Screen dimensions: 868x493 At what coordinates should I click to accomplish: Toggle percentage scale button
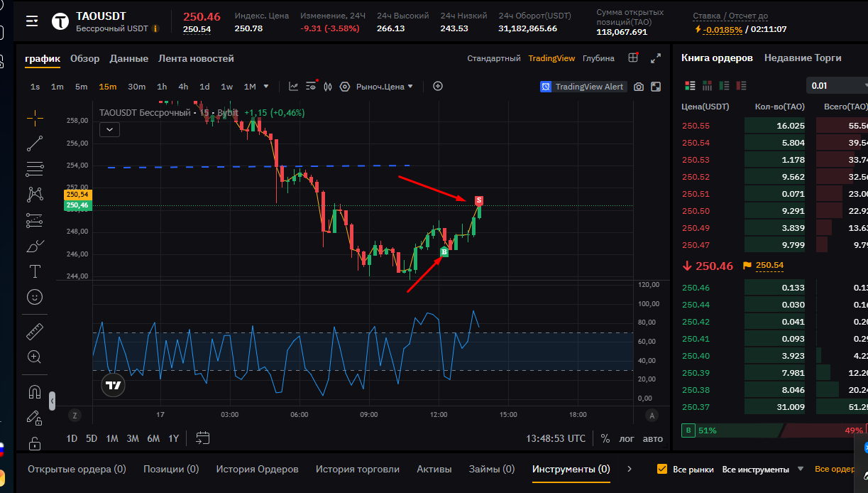click(605, 438)
